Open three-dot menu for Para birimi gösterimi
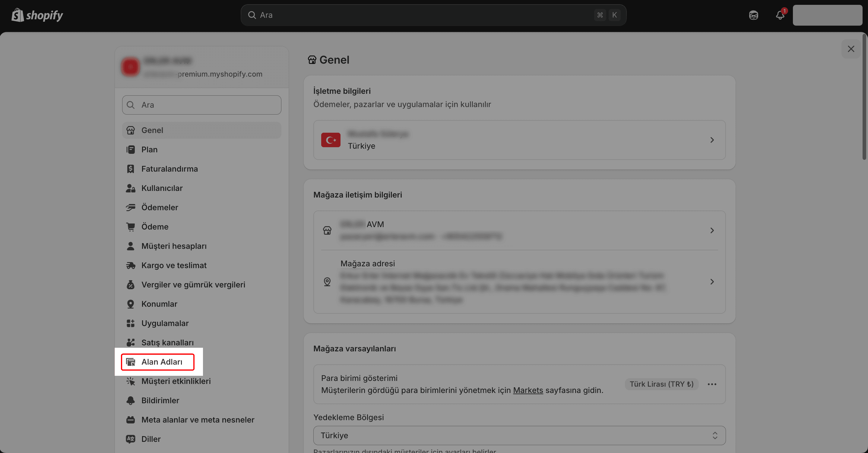868x453 pixels. pos(712,384)
